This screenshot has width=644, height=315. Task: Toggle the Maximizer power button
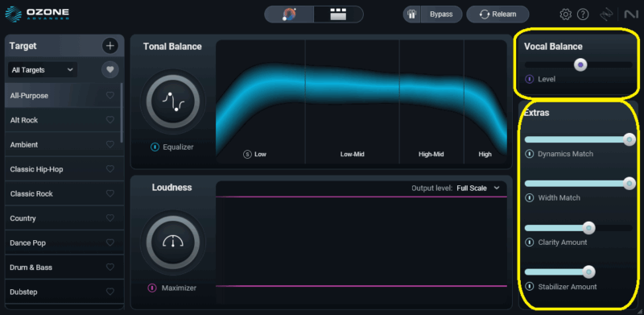pos(152,288)
